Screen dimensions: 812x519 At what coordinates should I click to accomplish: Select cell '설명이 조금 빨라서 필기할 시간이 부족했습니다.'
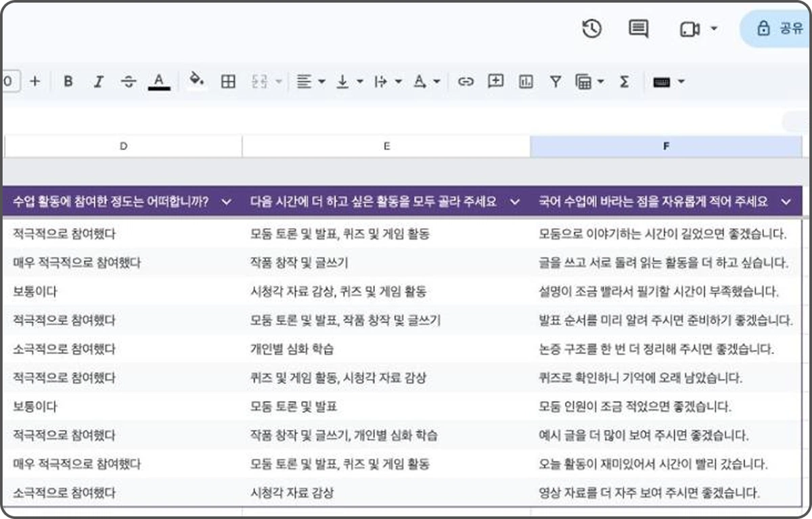tap(667, 292)
